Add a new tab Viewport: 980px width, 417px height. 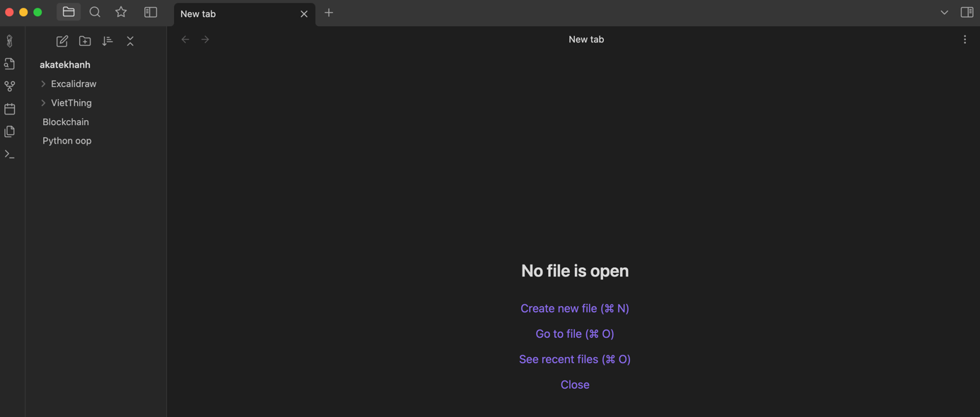click(329, 13)
